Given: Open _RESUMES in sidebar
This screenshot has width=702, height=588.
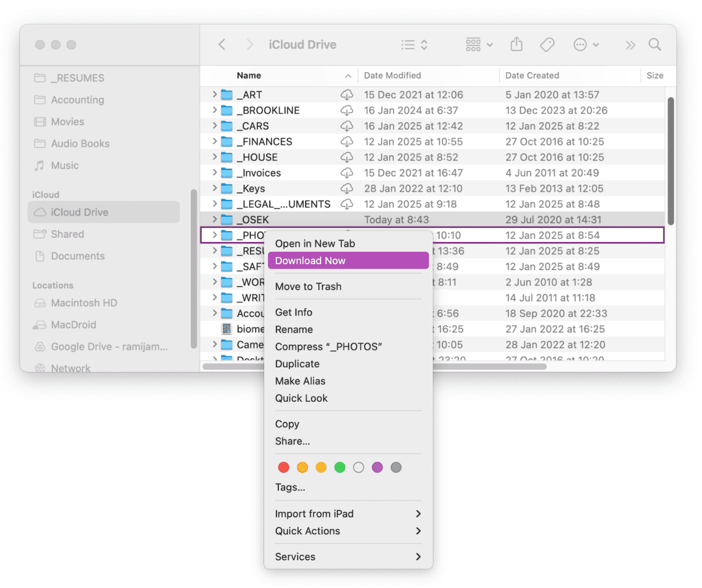Looking at the screenshot, I should tap(104, 78).
